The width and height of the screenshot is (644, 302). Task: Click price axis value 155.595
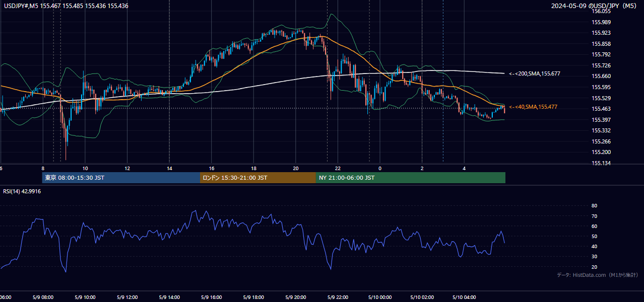tap(601, 87)
